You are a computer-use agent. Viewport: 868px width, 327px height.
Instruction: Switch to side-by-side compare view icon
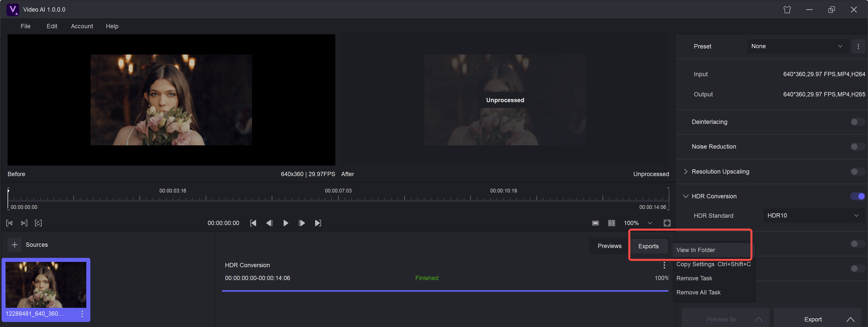click(612, 223)
